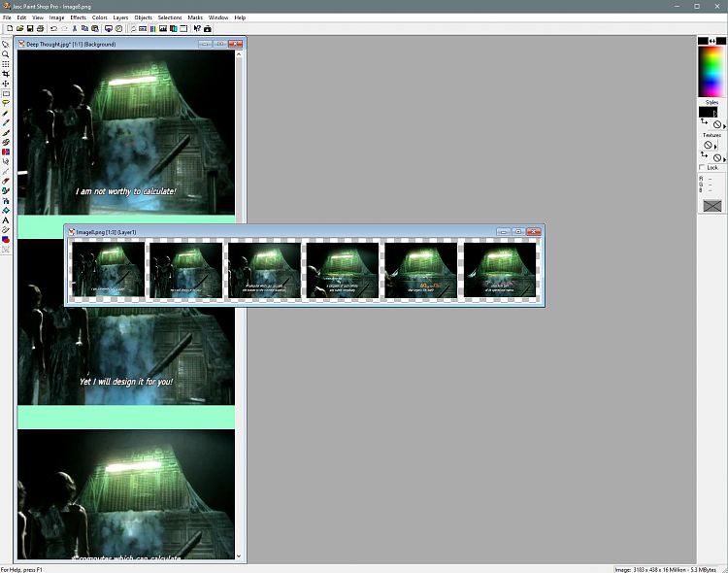Click the New image toolbar icon

(x=10, y=29)
